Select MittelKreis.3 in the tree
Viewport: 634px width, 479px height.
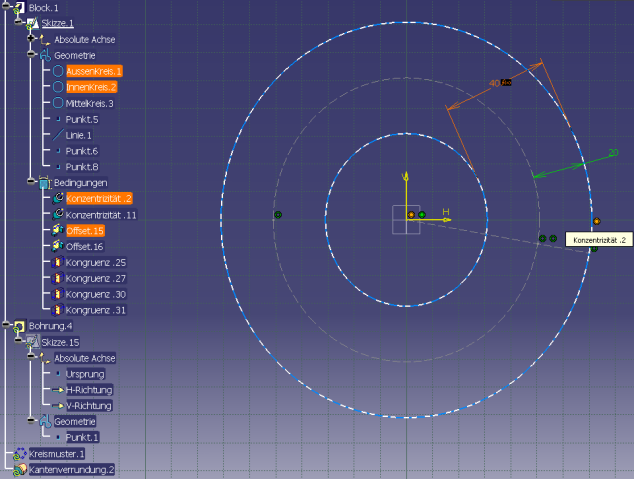(89, 103)
